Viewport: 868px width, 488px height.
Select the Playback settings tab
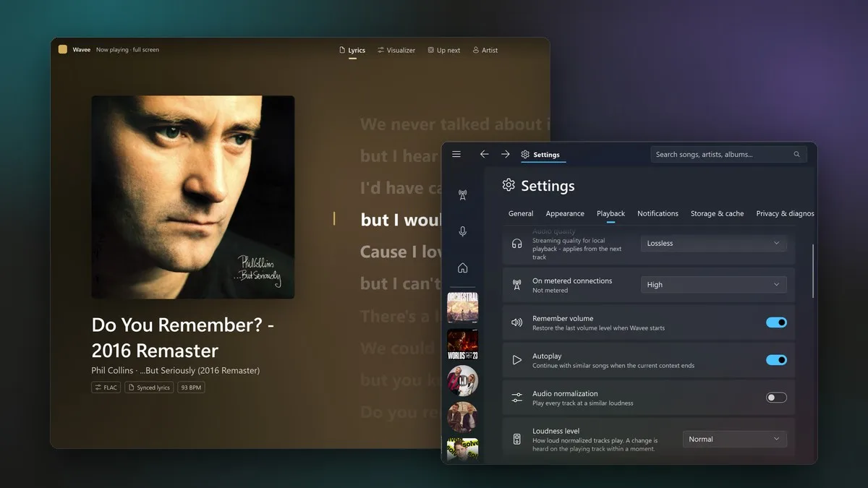click(610, 213)
